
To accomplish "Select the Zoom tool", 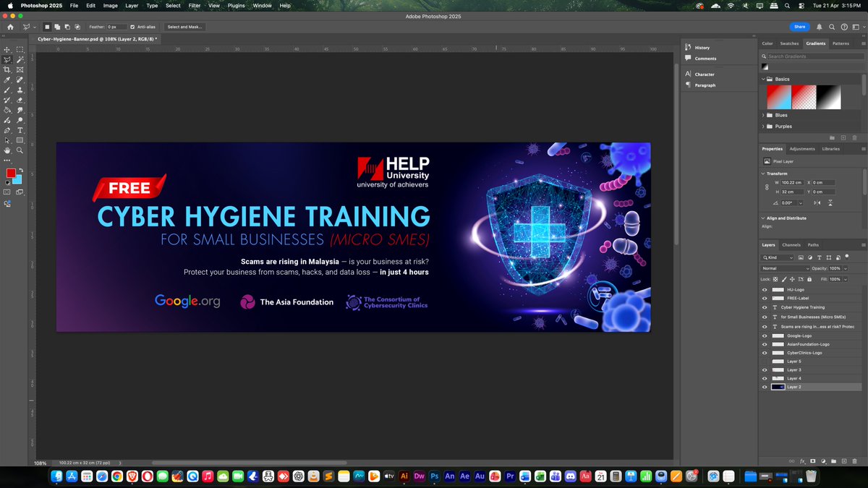I will coord(19,150).
